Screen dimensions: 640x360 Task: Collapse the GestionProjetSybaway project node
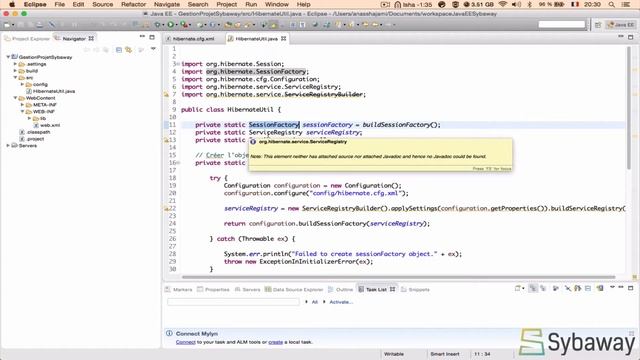click(8, 57)
